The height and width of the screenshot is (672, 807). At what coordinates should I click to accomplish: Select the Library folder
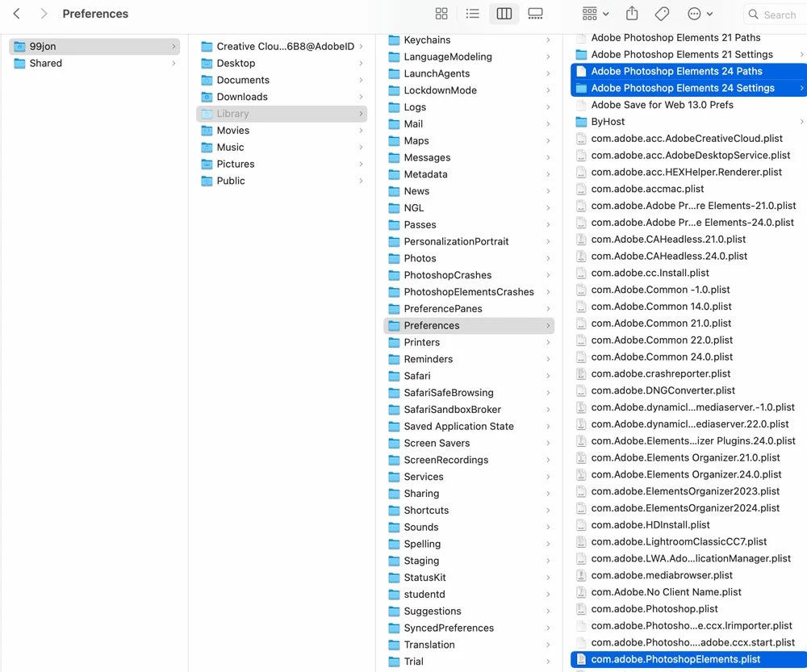point(282,114)
